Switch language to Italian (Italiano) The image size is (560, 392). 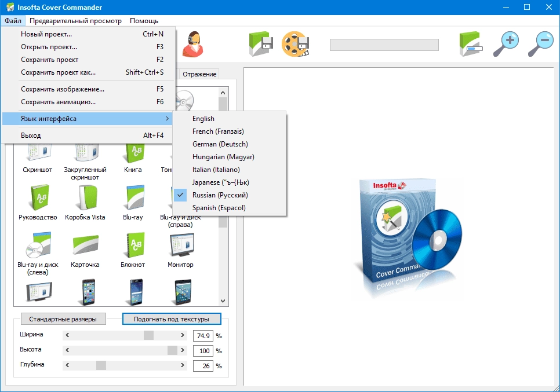(230, 170)
